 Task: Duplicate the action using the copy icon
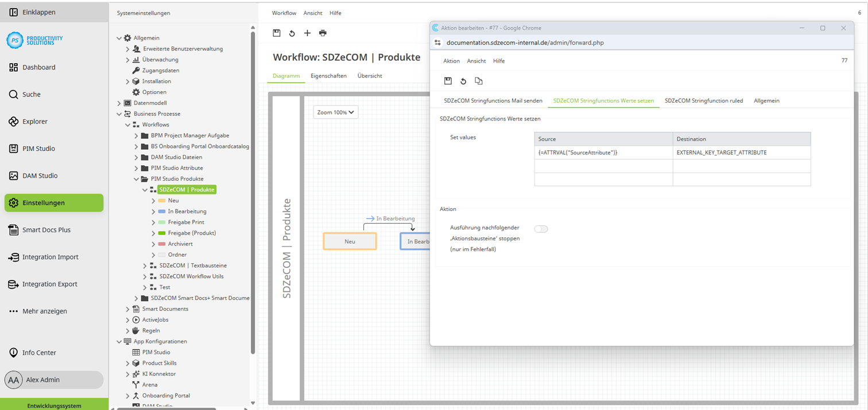pyautogui.click(x=479, y=81)
